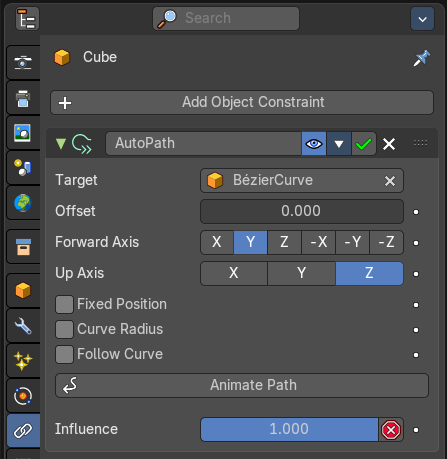This screenshot has height=459, width=447.
Task: Open the Scene properties tab
Action: point(23,167)
